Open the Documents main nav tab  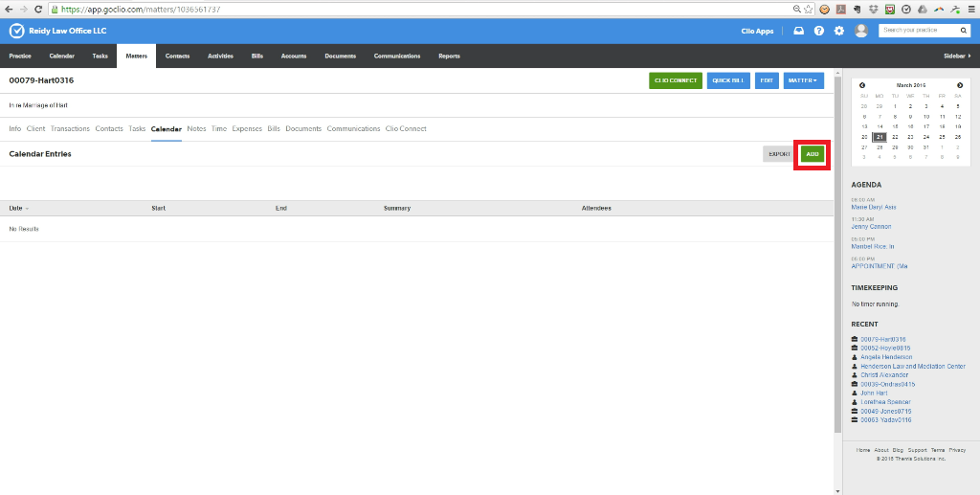point(340,56)
